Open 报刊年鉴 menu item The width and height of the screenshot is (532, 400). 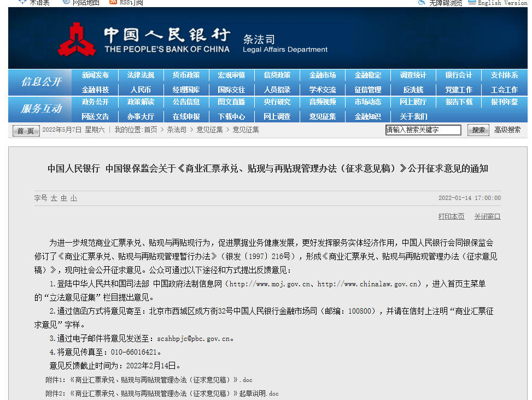point(504,102)
